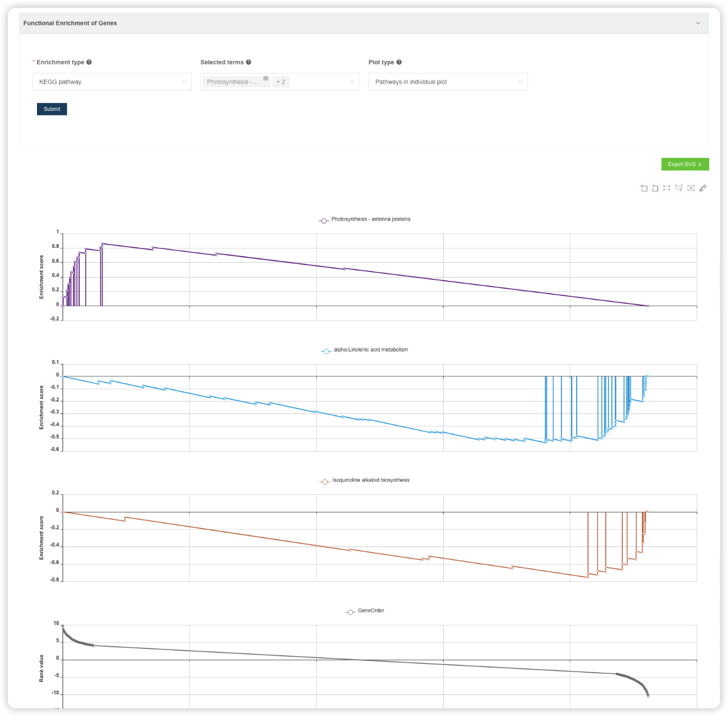Screen dimensions: 728x716
Task: Click the help icon beside Plot type
Action: 399,63
